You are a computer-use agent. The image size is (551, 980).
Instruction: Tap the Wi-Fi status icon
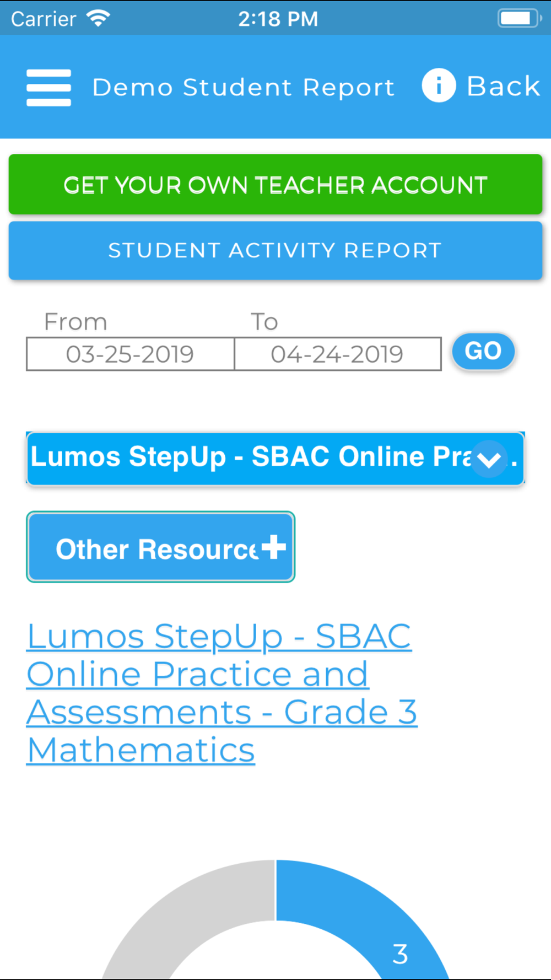pos(99,18)
